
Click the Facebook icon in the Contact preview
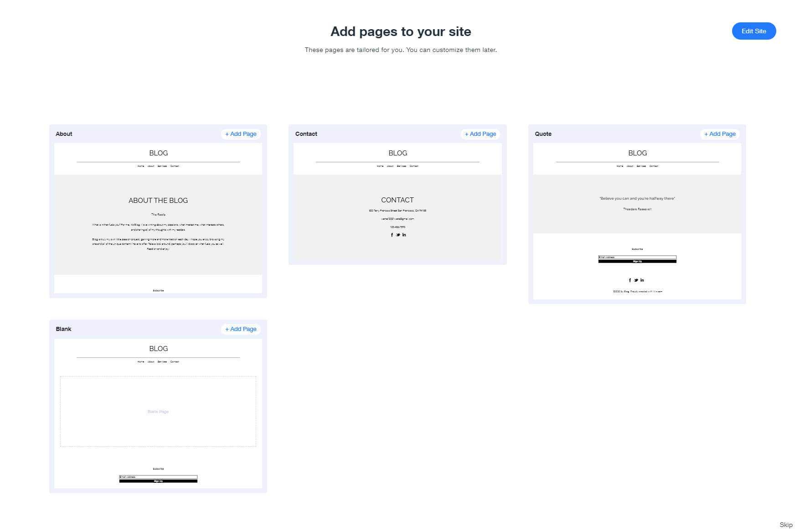click(392, 235)
